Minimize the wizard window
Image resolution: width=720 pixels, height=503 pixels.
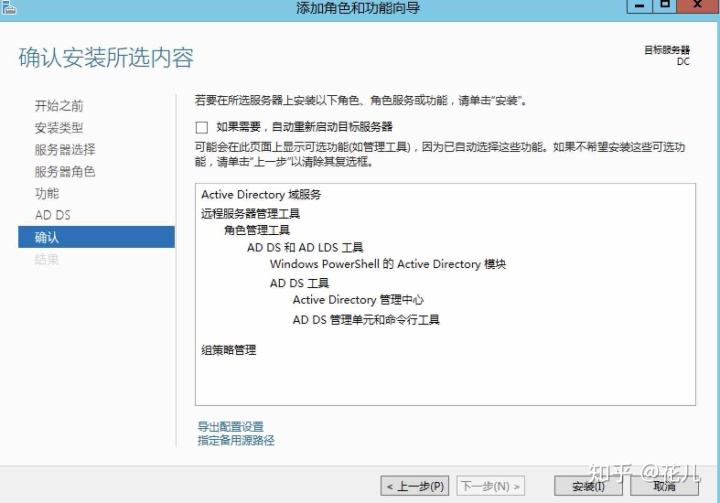[639, 6]
